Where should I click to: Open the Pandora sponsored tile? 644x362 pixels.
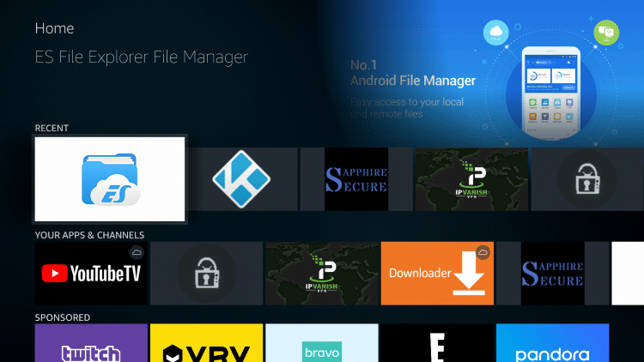point(552,343)
